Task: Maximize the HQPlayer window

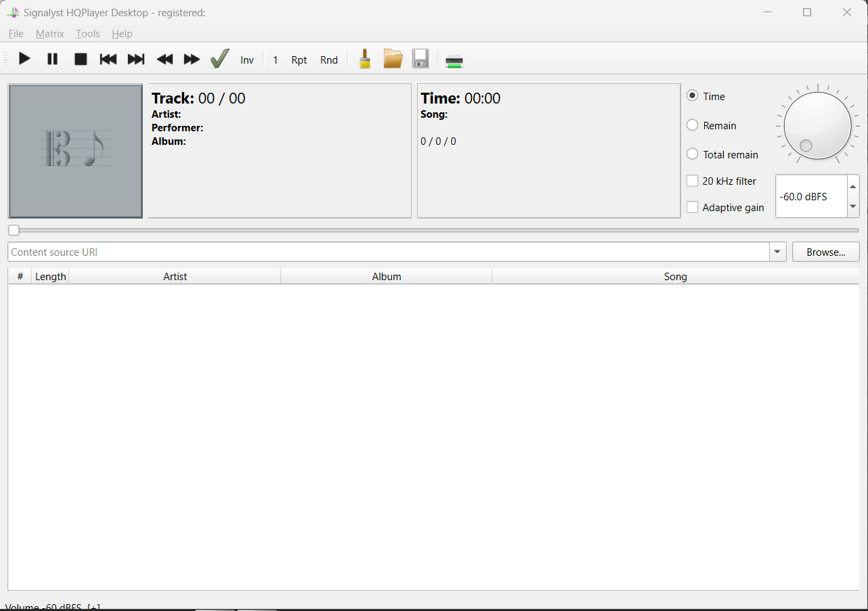Action: tap(807, 12)
